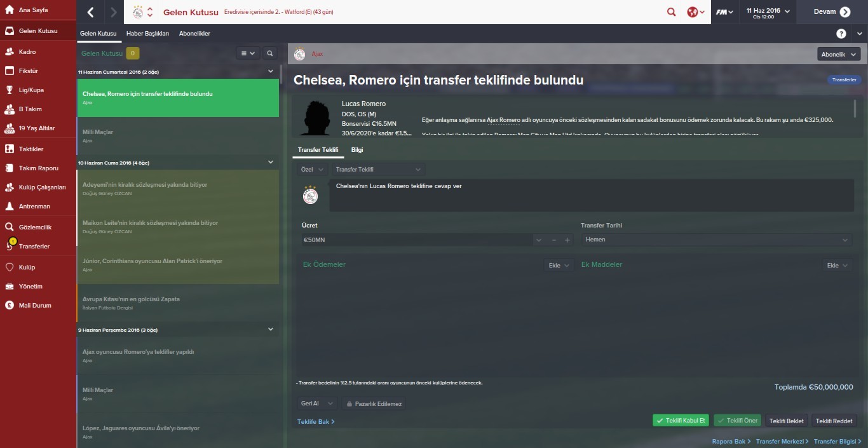Viewport: 868px width, 448px height.
Task: Decrease fee with the minus stepper
Action: [x=553, y=240]
